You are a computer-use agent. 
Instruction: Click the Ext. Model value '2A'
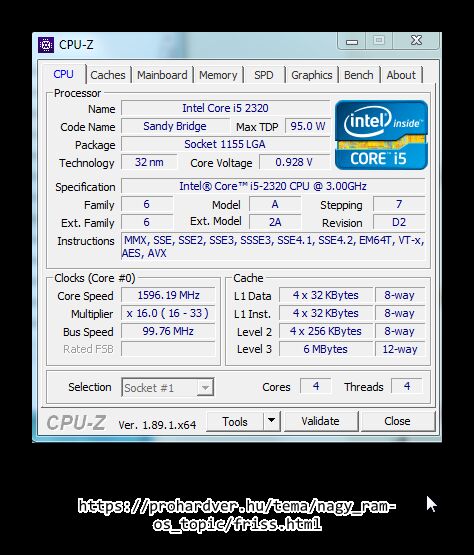click(275, 222)
